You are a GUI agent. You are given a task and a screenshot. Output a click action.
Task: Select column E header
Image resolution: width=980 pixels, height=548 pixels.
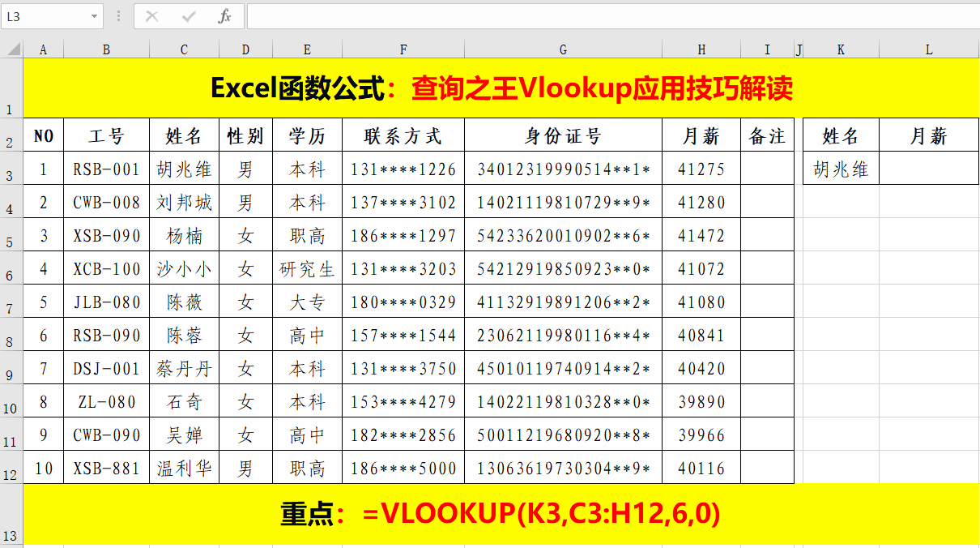click(308, 50)
